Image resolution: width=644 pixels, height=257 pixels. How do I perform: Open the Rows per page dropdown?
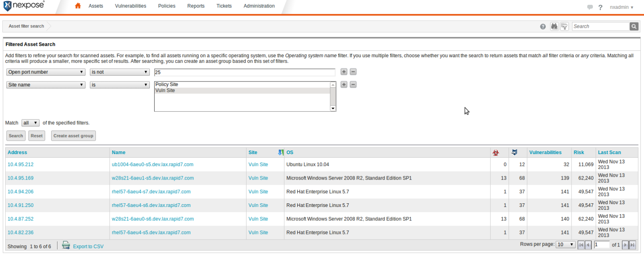click(565, 244)
